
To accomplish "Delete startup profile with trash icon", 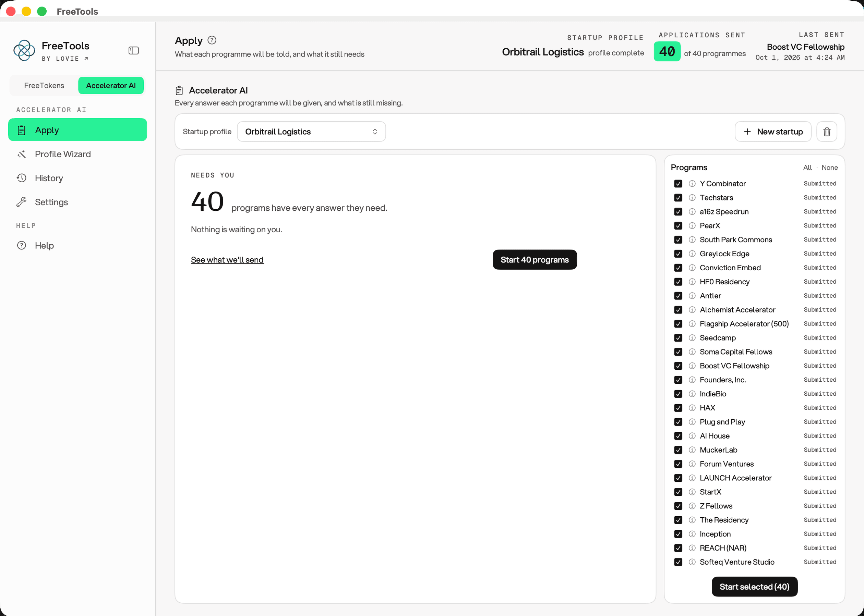I will pos(827,132).
